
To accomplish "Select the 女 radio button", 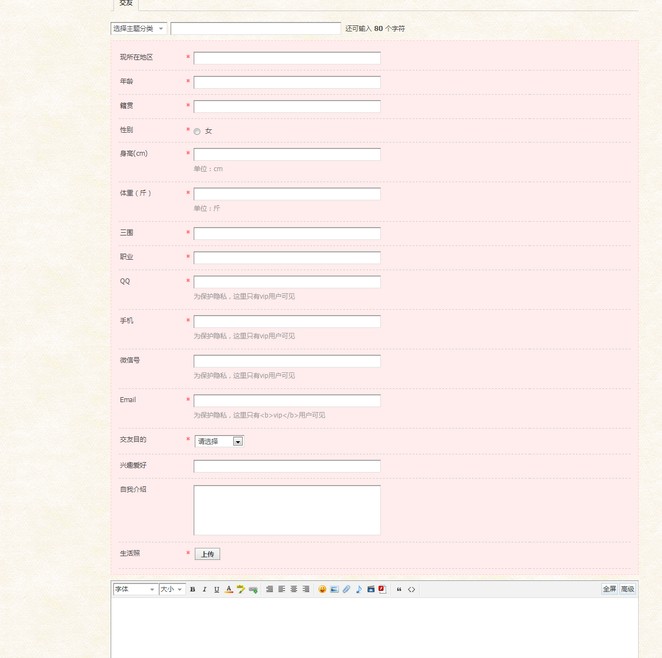I will (x=197, y=132).
